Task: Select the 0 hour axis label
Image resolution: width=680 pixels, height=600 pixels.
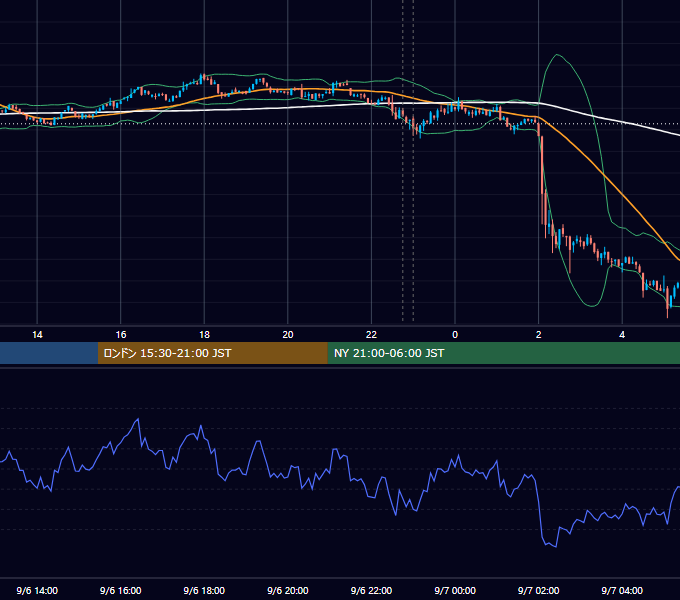Action: click(x=455, y=335)
